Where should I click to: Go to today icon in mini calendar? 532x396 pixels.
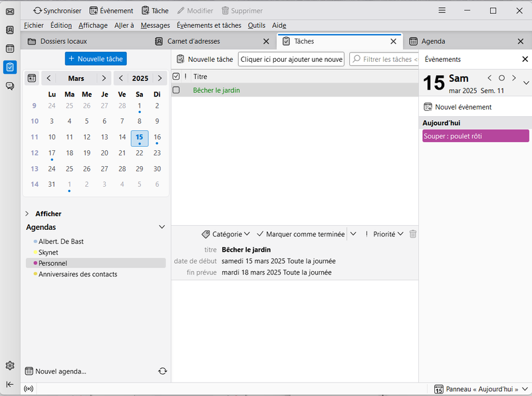[x=32, y=78]
